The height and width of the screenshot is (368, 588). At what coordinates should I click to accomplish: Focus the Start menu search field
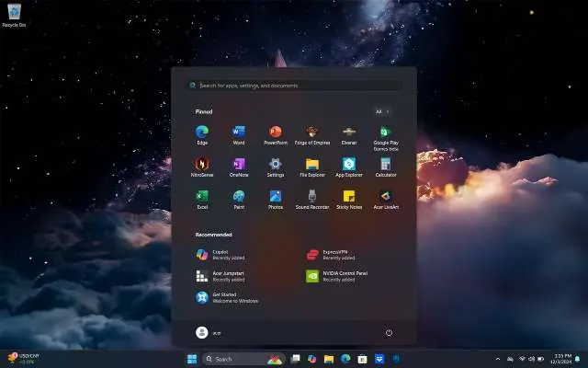tap(294, 86)
